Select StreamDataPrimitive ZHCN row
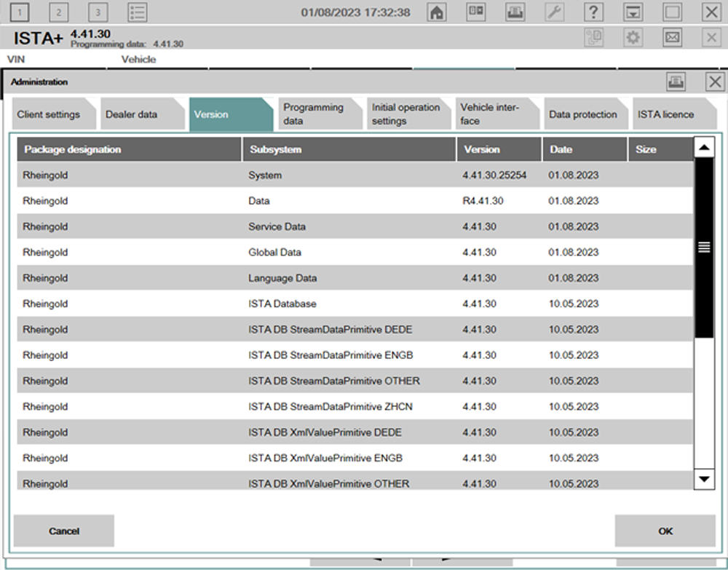The height and width of the screenshot is (570, 728). tap(355, 407)
